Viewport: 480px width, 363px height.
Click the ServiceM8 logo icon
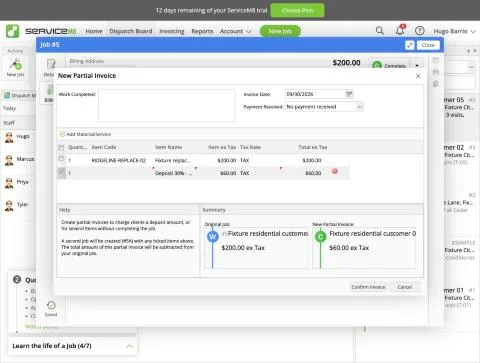(x=13, y=31)
